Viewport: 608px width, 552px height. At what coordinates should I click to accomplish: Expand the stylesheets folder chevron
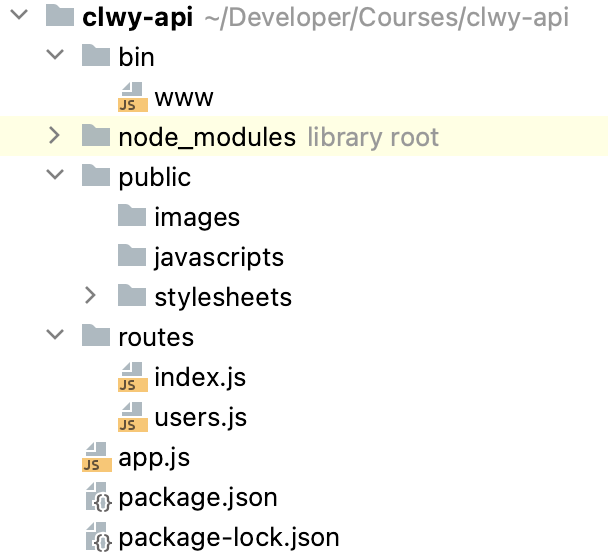(90, 295)
